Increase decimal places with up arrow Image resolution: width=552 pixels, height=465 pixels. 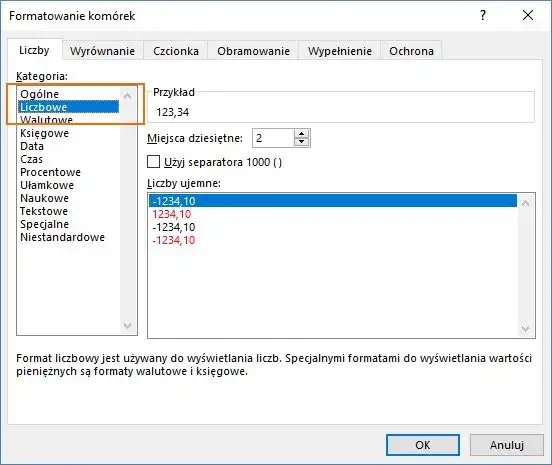[x=301, y=134]
